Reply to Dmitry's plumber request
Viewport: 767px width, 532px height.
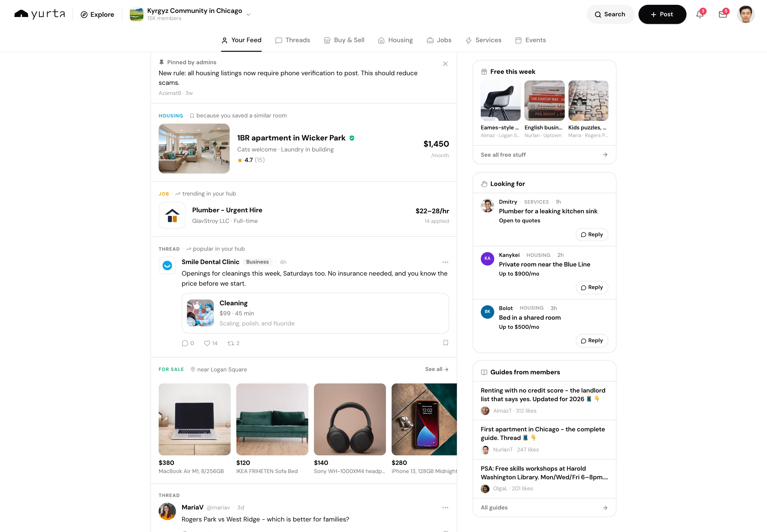(x=592, y=235)
